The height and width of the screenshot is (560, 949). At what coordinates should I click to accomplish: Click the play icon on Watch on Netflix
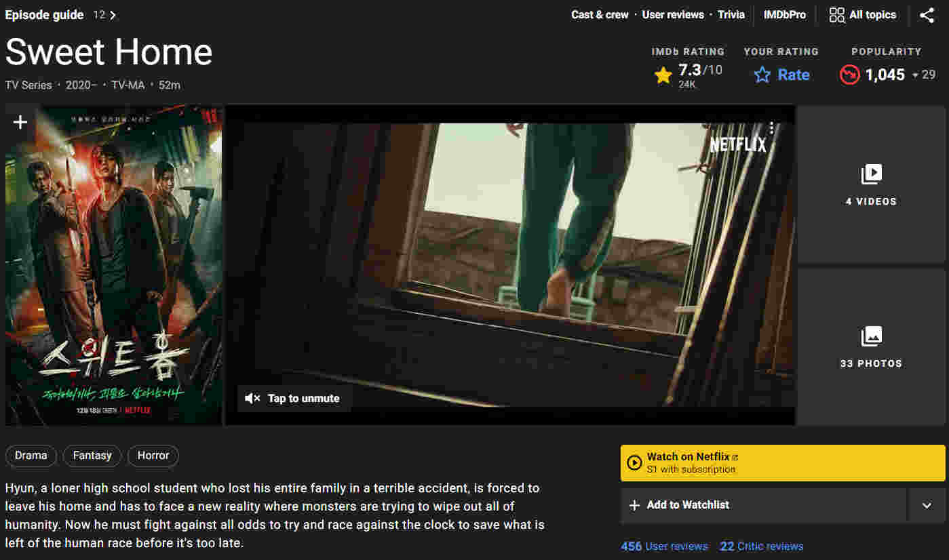click(x=634, y=463)
